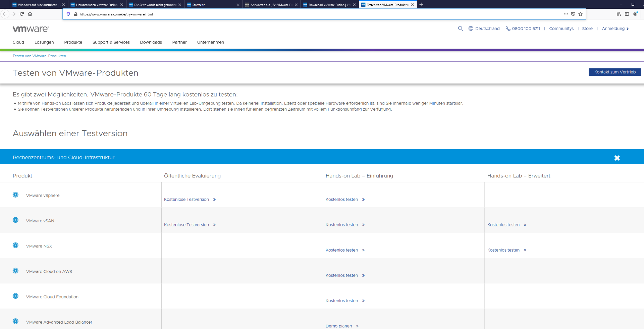Click the browser forward arrow

[13, 14]
